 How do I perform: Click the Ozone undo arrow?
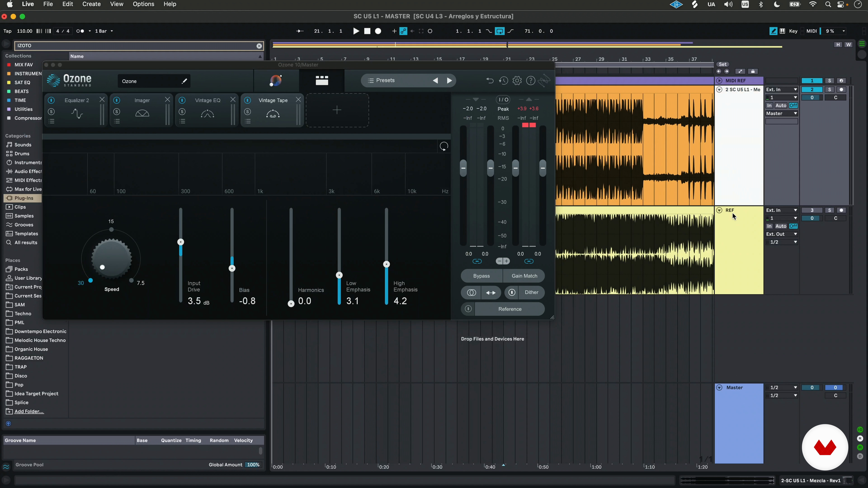490,80
